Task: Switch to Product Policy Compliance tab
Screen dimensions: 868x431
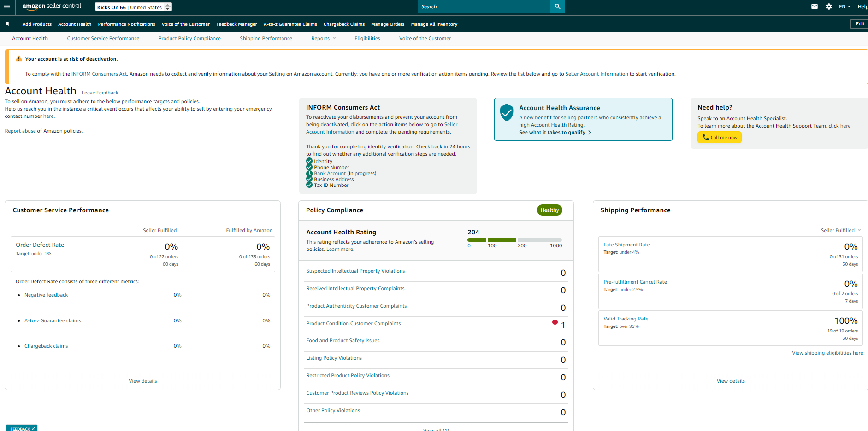Action: 189,38
